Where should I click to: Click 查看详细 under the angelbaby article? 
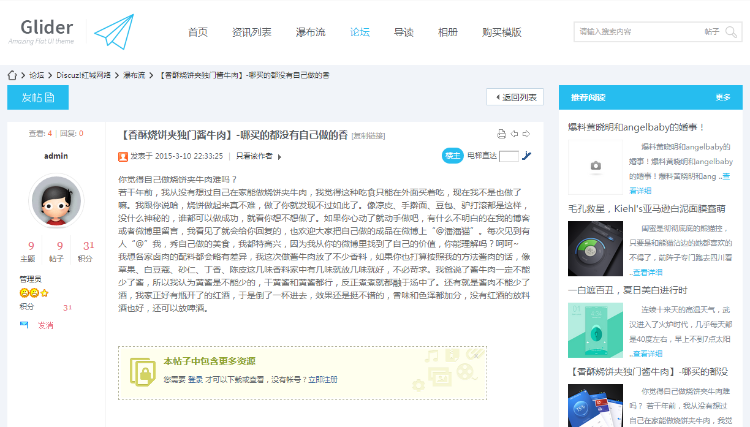(640, 190)
